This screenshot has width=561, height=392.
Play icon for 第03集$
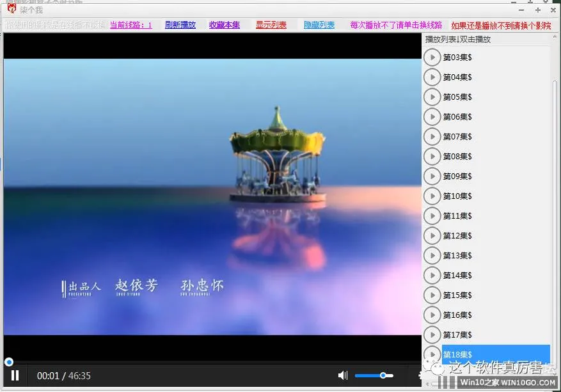coord(432,57)
